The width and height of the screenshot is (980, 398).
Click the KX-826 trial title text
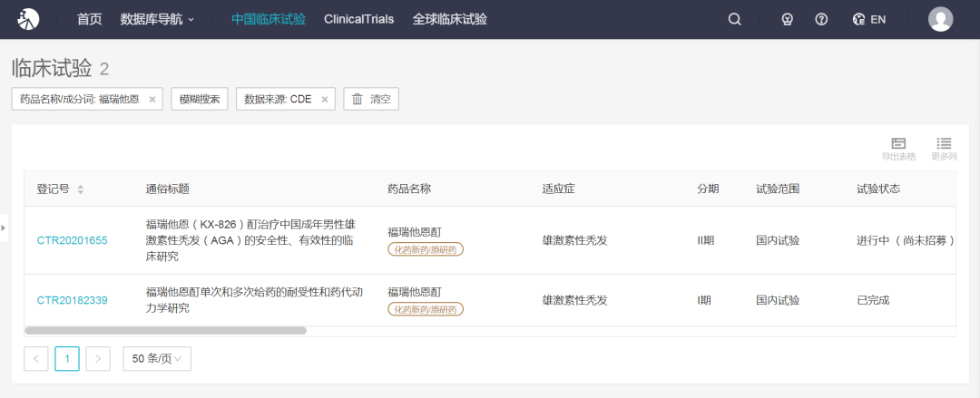[250, 240]
